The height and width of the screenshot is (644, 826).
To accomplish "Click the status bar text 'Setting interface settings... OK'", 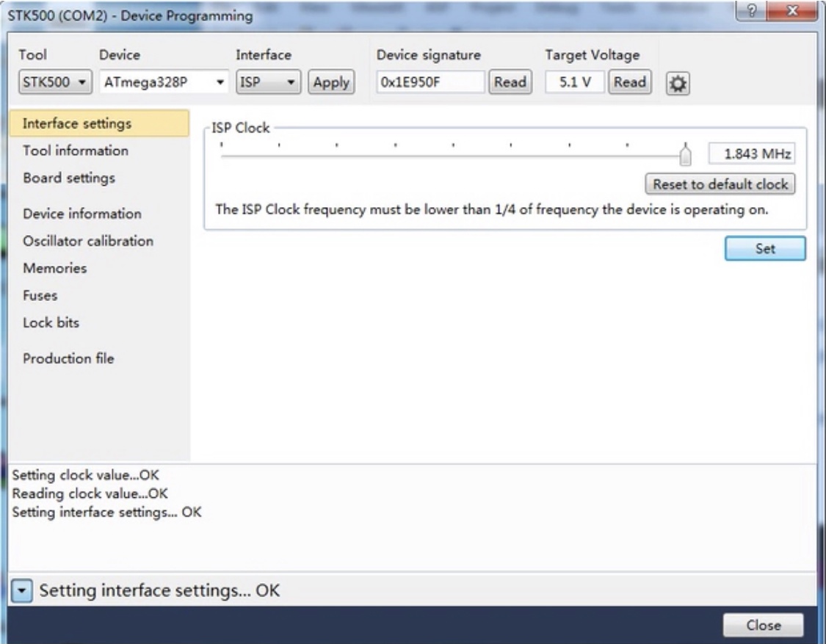I will [x=159, y=590].
